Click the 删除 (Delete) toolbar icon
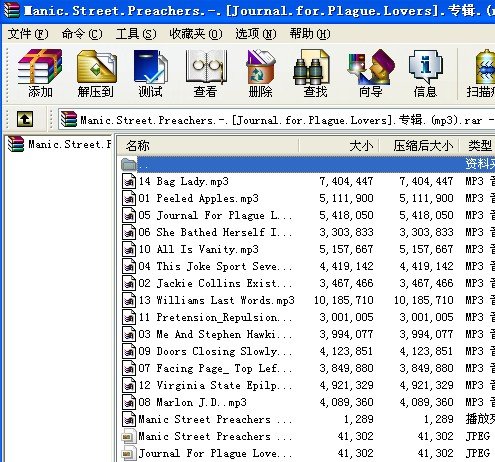Image resolution: width=495 pixels, height=462 pixels. (x=260, y=73)
